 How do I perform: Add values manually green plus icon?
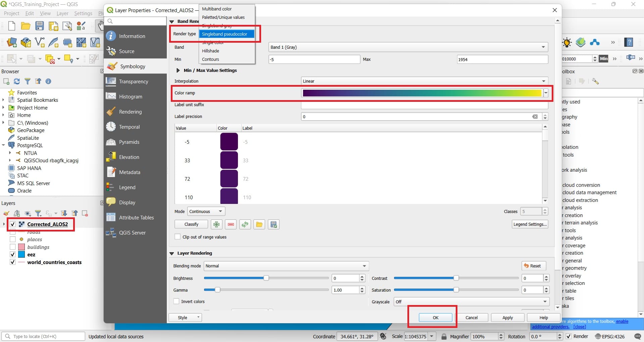tap(216, 224)
